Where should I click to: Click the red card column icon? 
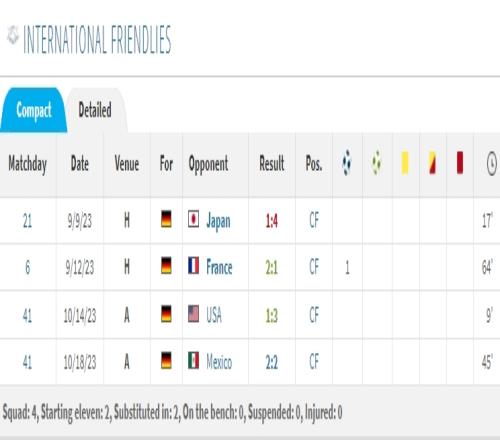click(x=460, y=163)
